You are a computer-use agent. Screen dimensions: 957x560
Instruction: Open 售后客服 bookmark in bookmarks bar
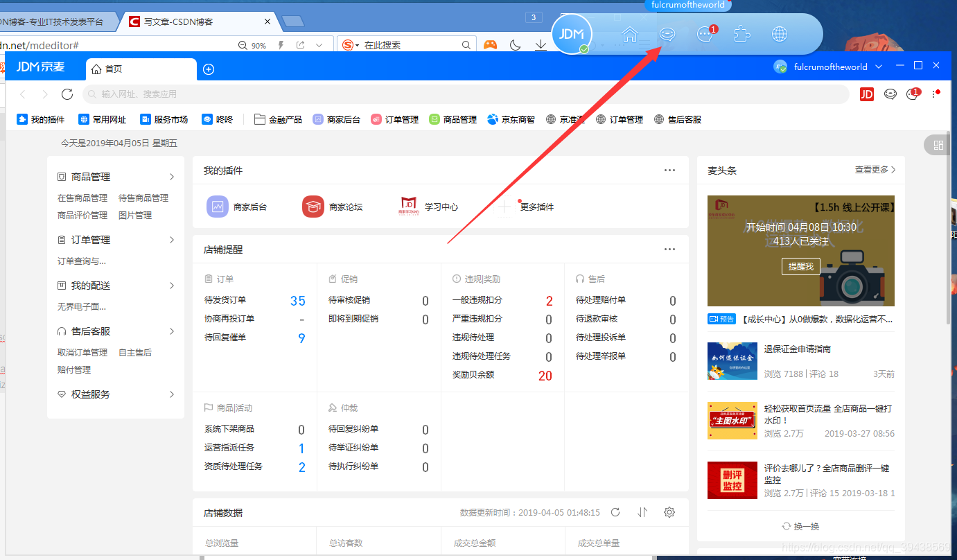click(x=678, y=119)
